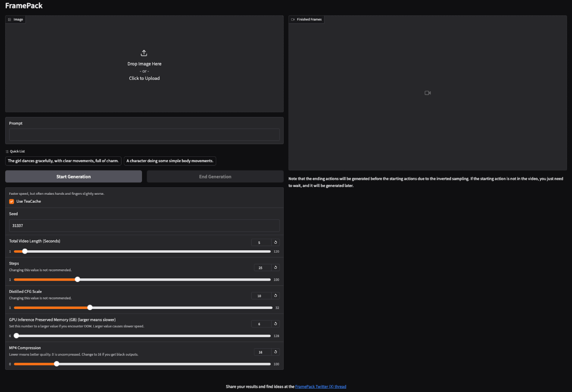Click the 'Quick List' label

coord(17,151)
